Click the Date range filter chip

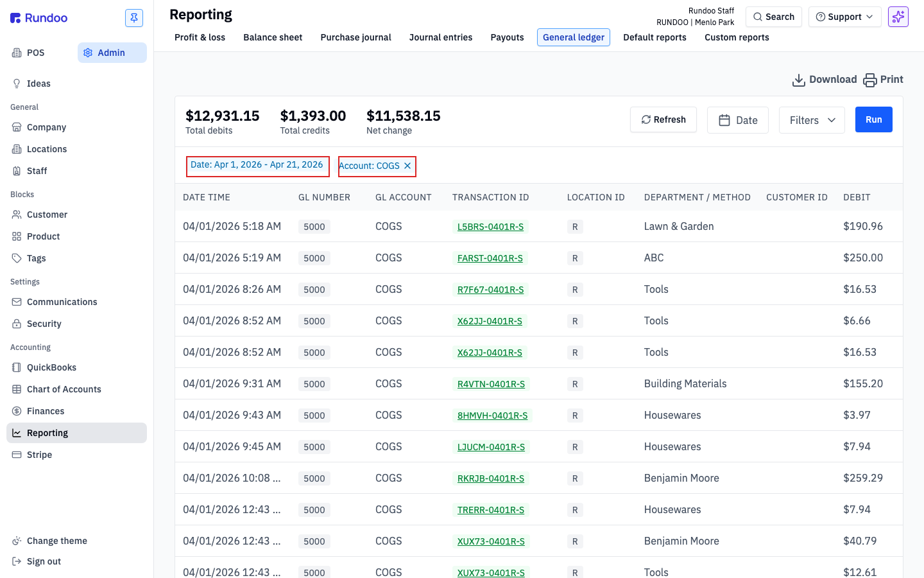coord(257,166)
